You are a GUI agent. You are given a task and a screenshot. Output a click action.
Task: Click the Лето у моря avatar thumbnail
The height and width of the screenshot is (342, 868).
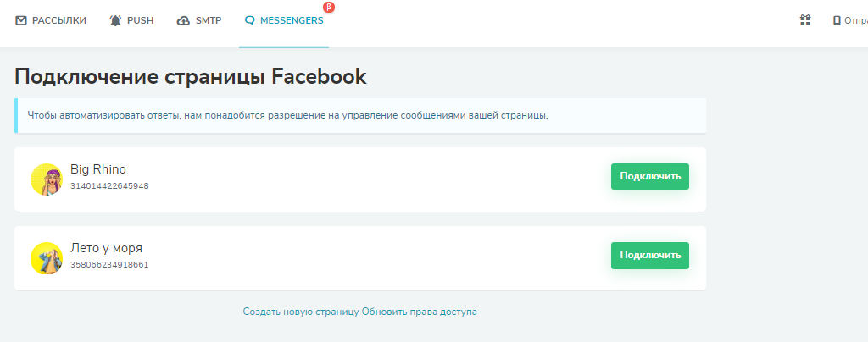pos(47,258)
